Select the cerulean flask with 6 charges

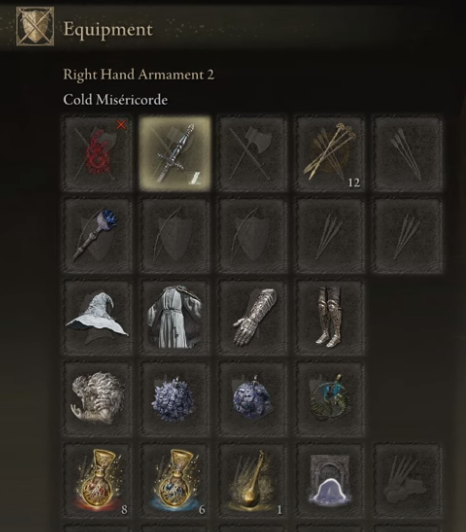pos(175,481)
